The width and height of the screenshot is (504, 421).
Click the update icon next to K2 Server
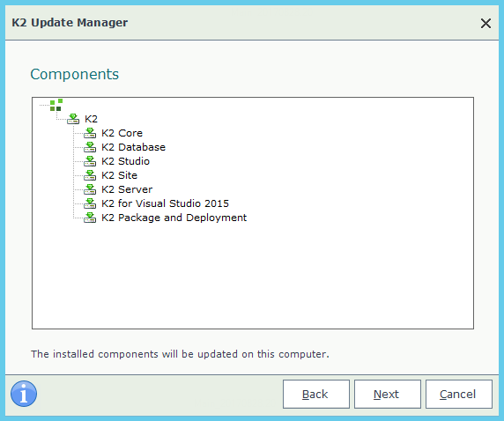click(90, 189)
